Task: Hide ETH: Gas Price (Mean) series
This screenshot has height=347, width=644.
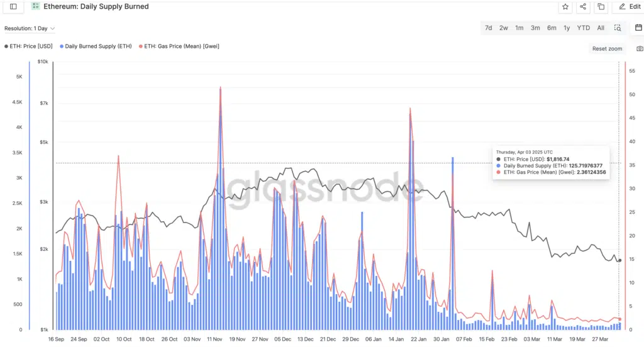Action: click(x=179, y=46)
